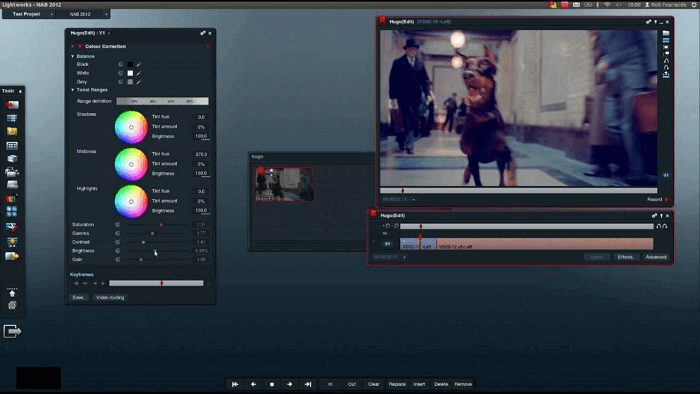Image resolution: width=700 pixels, height=394 pixels.
Task: Toggle keyframing for Saturation
Action: coord(118,224)
